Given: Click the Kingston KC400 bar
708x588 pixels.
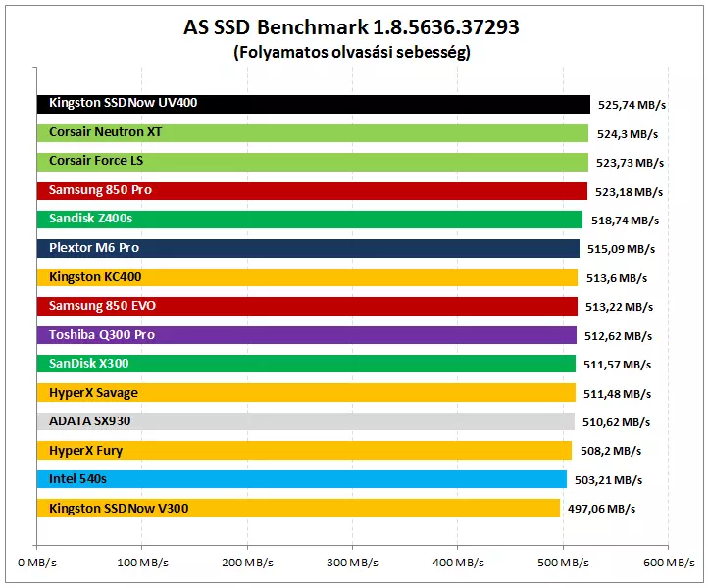Looking at the screenshot, I should [x=307, y=277].
